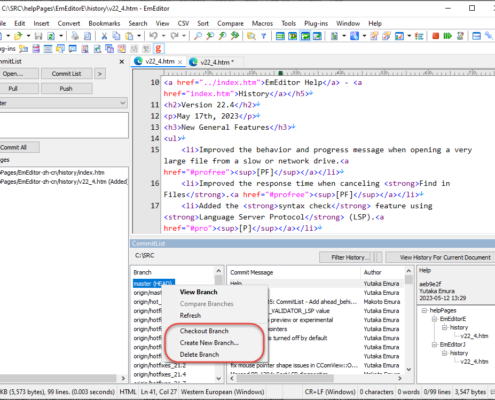Viewport: 495px width, 400px height.
Task: Choose Create New Branch... menu entry
Action: click(209, 343)
